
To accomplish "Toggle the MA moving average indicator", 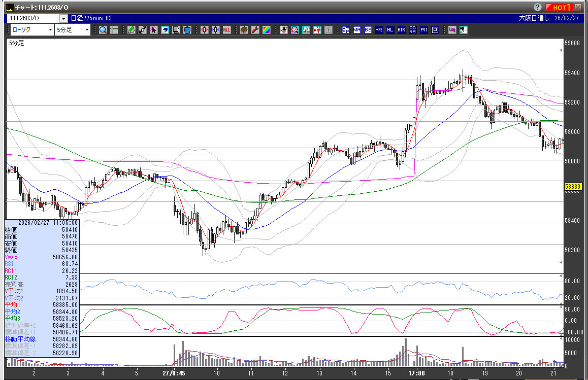I will point(357,30).
